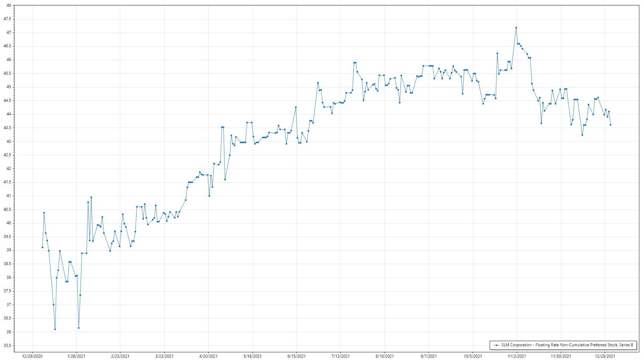
Task: Click the 45.5 y-axis value label
Action: pyautogui.click(x=7, y=73)
